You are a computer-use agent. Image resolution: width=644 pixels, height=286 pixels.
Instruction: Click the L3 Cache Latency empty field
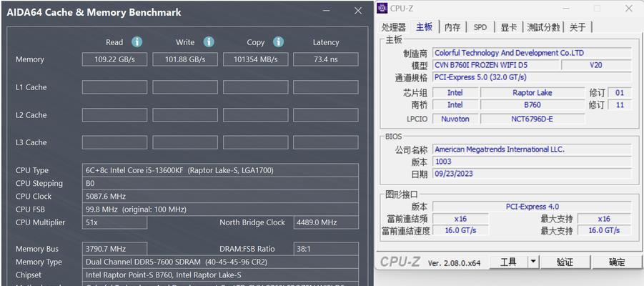tap(326, 142)
